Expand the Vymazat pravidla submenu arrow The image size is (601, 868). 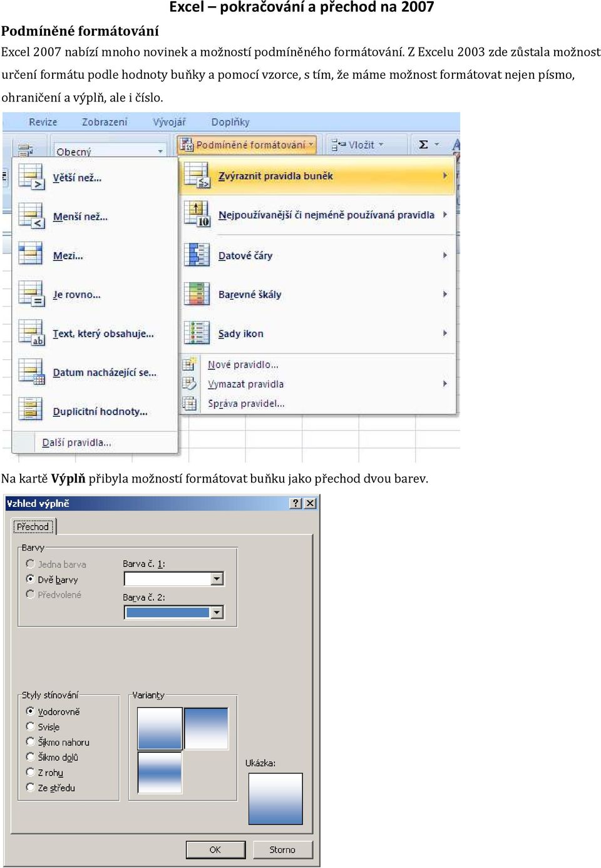click(x=445, y=384)
